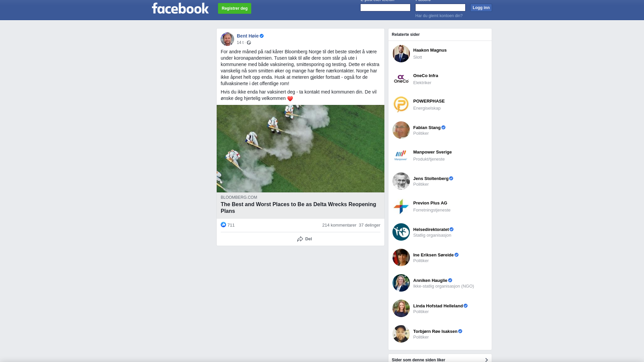Expand Sider som denne siden liker chevron
Screen dimensions: 644x362
click(486, 360)
